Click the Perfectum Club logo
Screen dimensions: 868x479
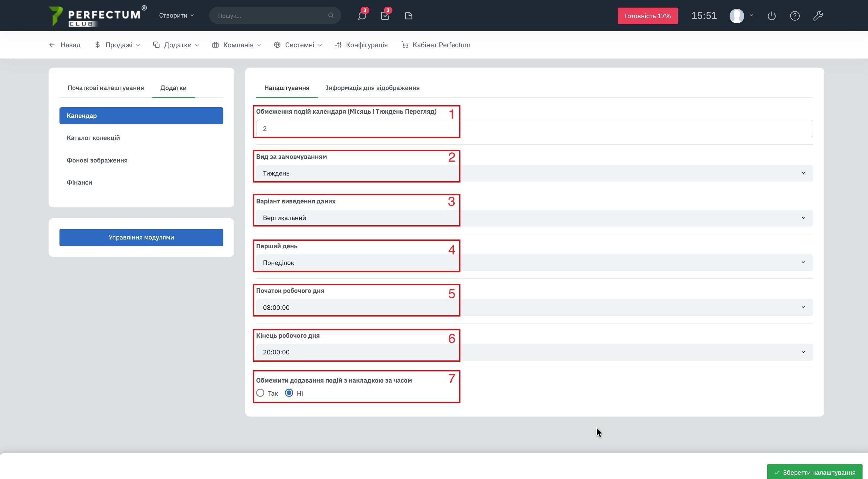click(98, 16)
